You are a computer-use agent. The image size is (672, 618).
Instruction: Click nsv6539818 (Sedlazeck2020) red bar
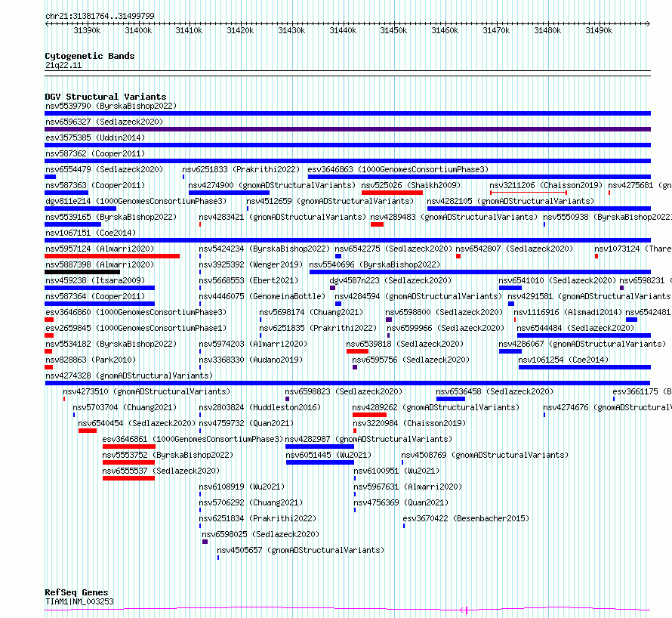click(x=357, y=351)
